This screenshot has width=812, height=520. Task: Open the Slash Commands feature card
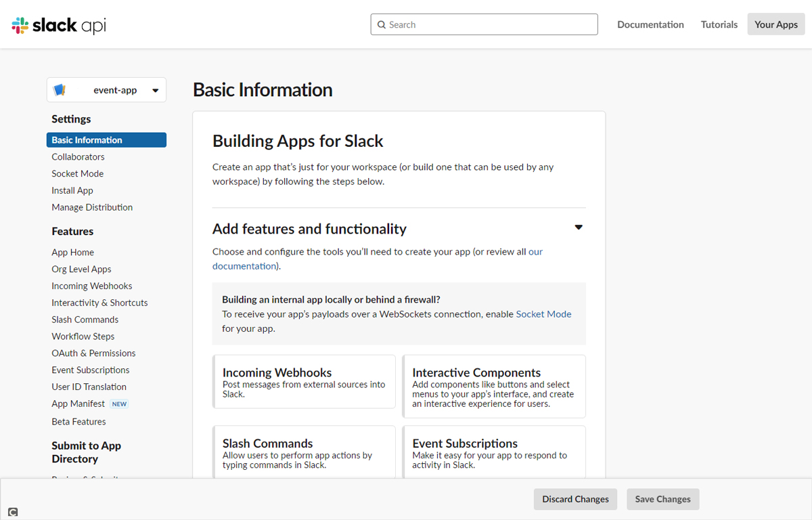click(x=304, y=452)
